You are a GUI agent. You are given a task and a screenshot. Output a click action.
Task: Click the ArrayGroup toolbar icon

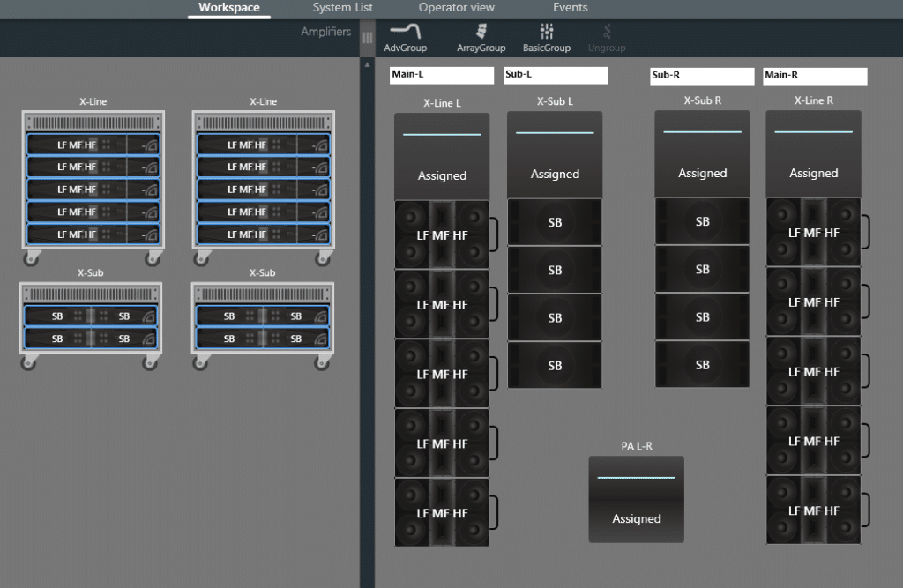click(x=481, y=33)
